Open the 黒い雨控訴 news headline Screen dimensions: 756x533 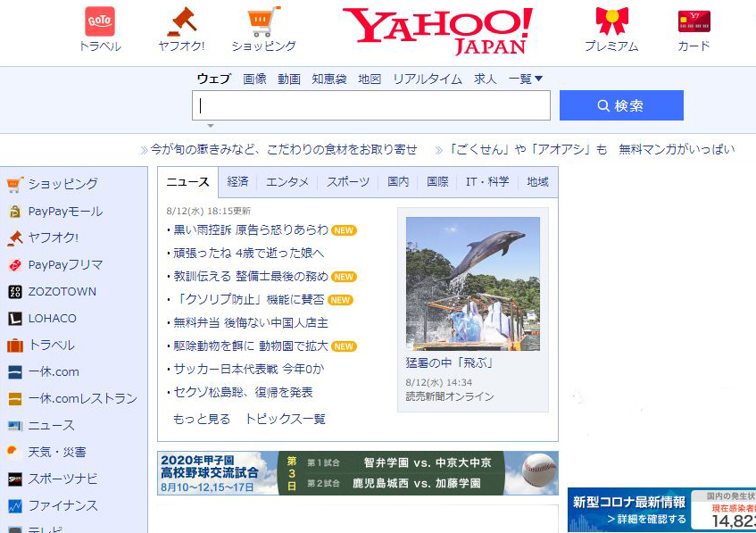(250, 230)
